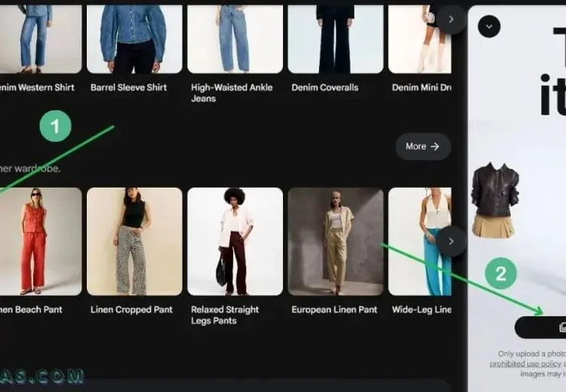Open the red Linen Beach Pant photo

[x=39, y=241]
